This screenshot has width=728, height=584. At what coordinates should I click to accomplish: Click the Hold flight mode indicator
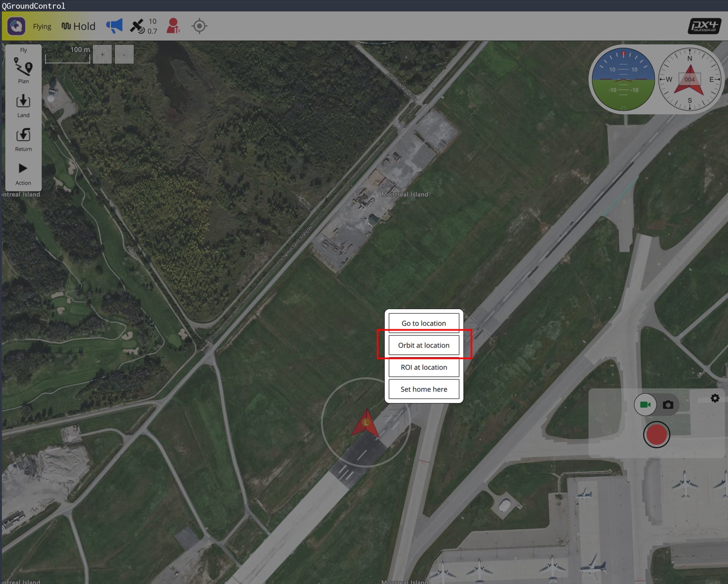78,26
